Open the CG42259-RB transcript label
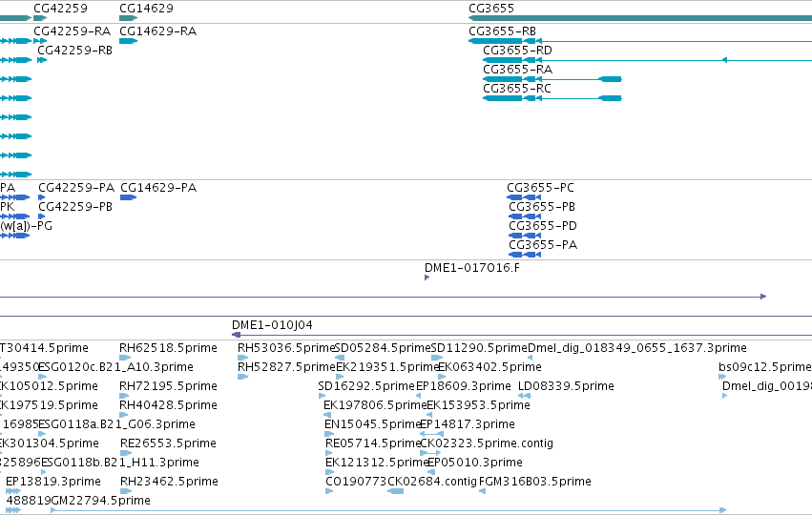Viewport: 812px width, 515px height. [x=75, y=51]
